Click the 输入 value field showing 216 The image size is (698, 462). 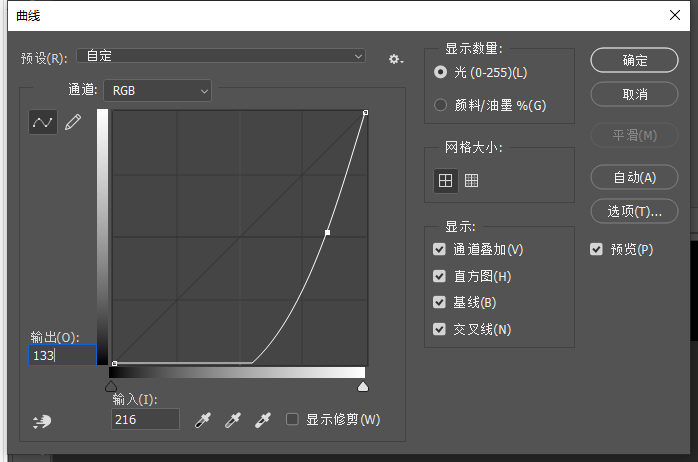[x=145, y=419]
